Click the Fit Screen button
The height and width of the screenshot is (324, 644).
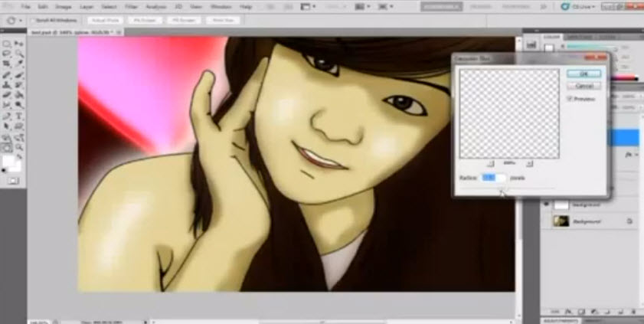145,21
